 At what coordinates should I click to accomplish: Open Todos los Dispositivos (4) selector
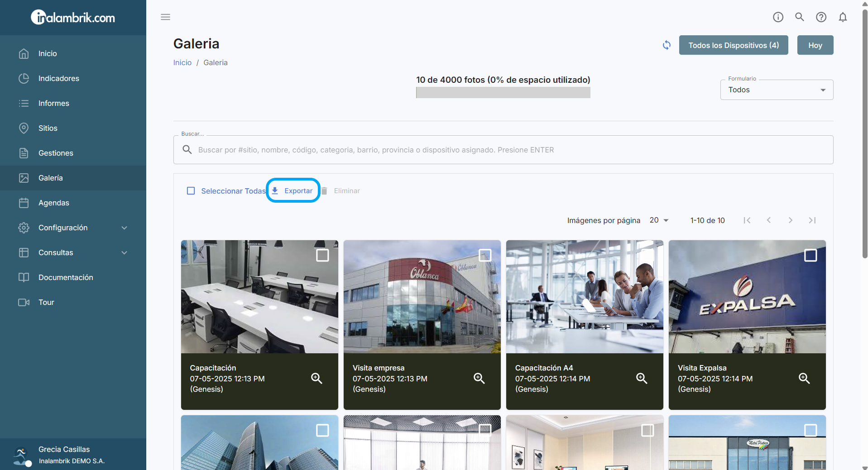click(x=734, y=45)
